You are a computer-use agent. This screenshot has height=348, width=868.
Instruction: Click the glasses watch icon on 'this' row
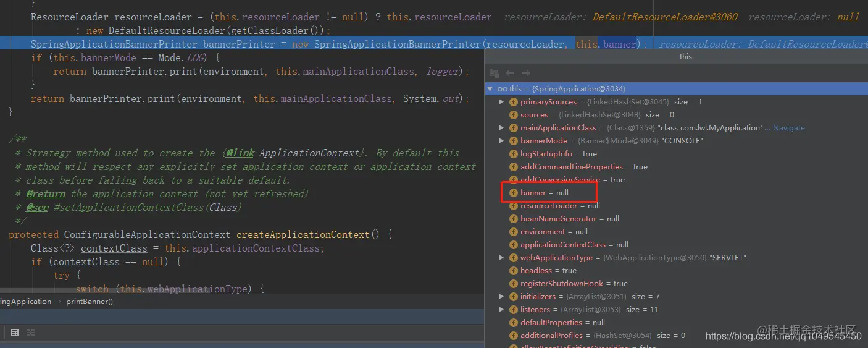503,89
